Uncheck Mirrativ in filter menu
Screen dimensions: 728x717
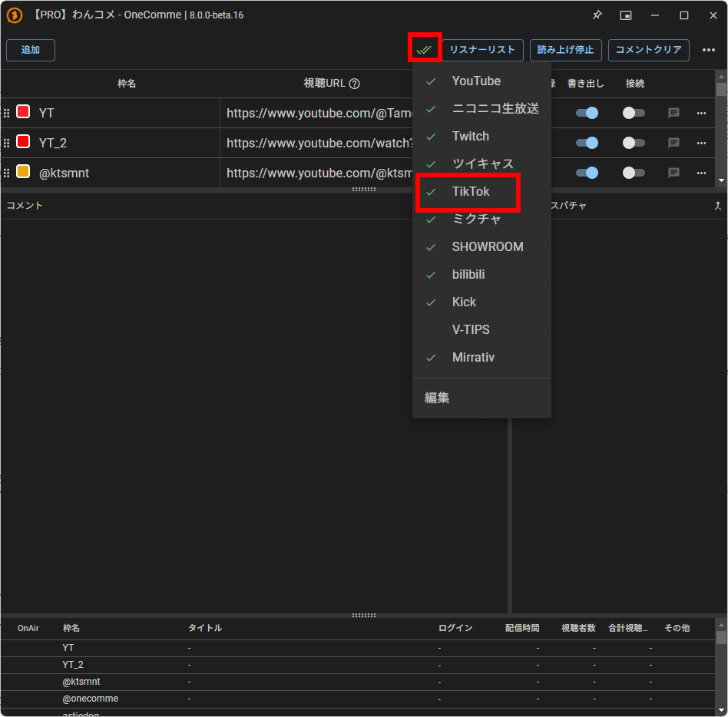pyautogui.click(x=482, y=357)
